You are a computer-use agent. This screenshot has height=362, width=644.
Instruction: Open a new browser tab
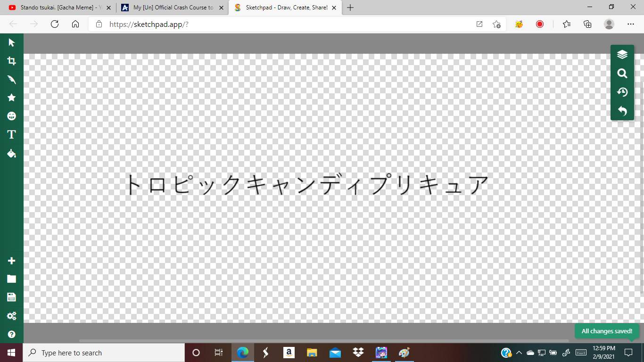[350, 8]
